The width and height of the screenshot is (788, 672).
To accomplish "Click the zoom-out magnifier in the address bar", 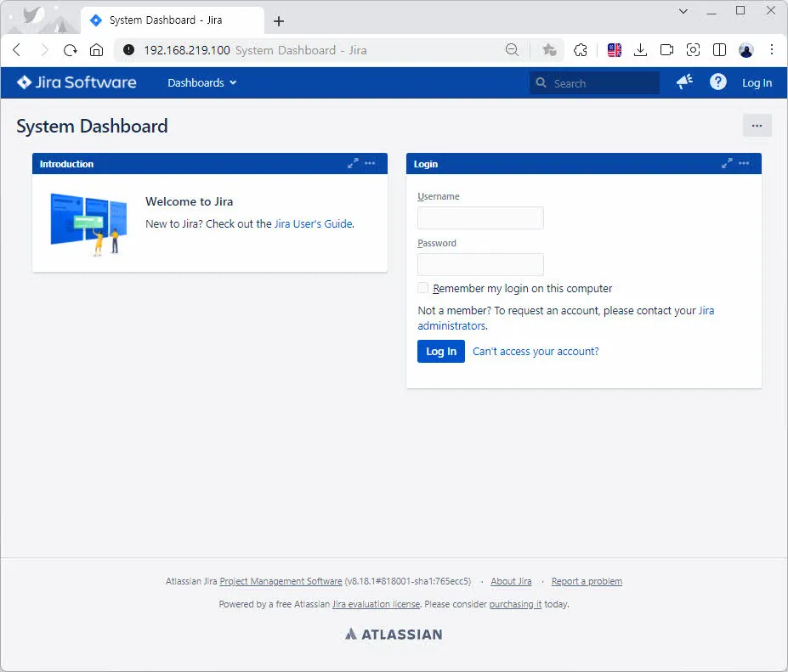I will tap(513, 50).
